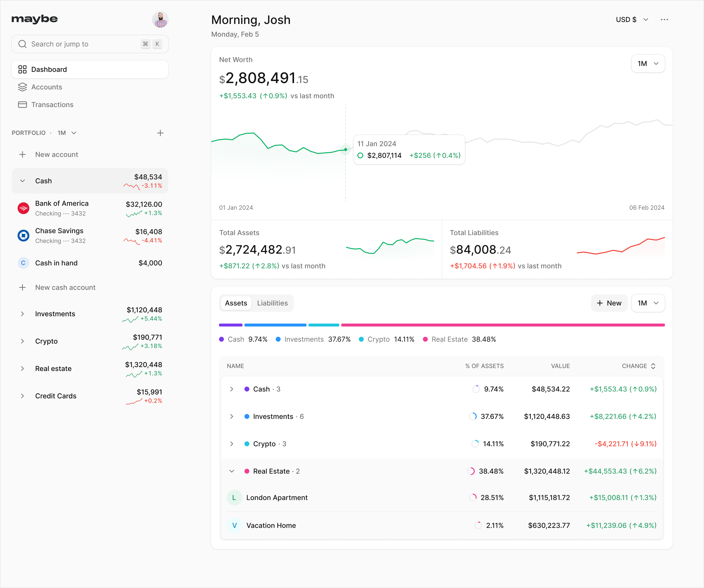Select the Accounts sidebar icon
This screenshot has width=704, height=588.
pos(22,87)
